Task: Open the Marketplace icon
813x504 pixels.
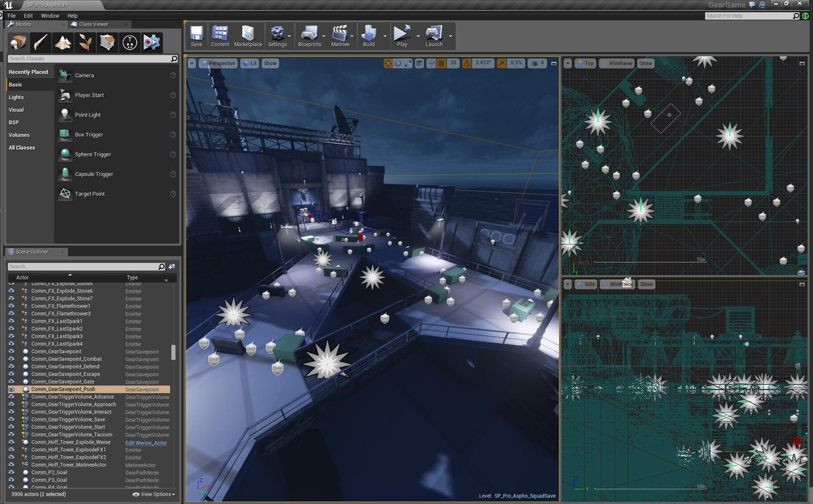Action: pyautogui.click(x=248, y=33)
